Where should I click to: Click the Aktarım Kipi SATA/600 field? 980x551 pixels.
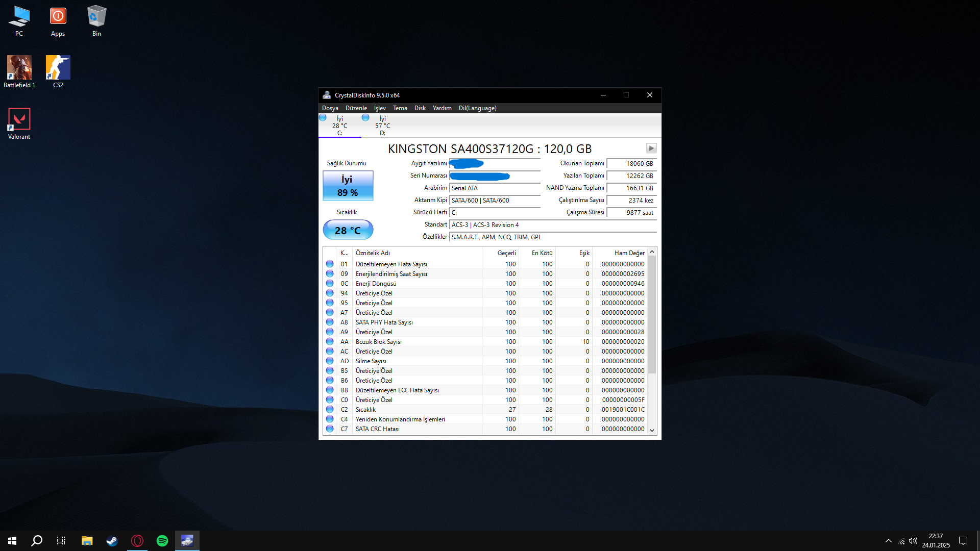point(495,201)
